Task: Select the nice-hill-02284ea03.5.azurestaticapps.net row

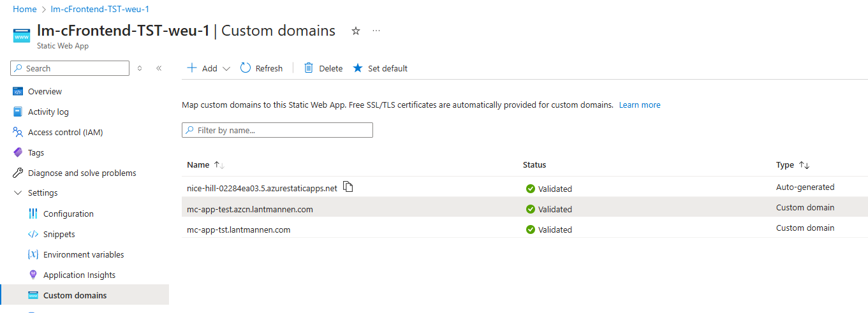Action: coord(524,187)
